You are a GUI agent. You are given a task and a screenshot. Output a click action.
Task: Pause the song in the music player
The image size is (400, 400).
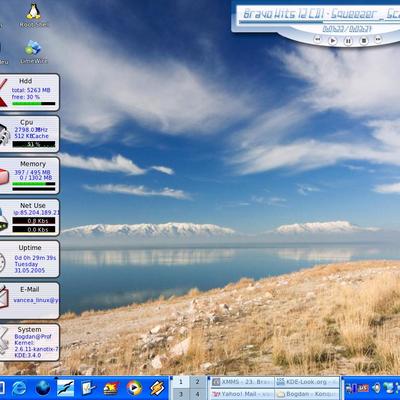348,41
